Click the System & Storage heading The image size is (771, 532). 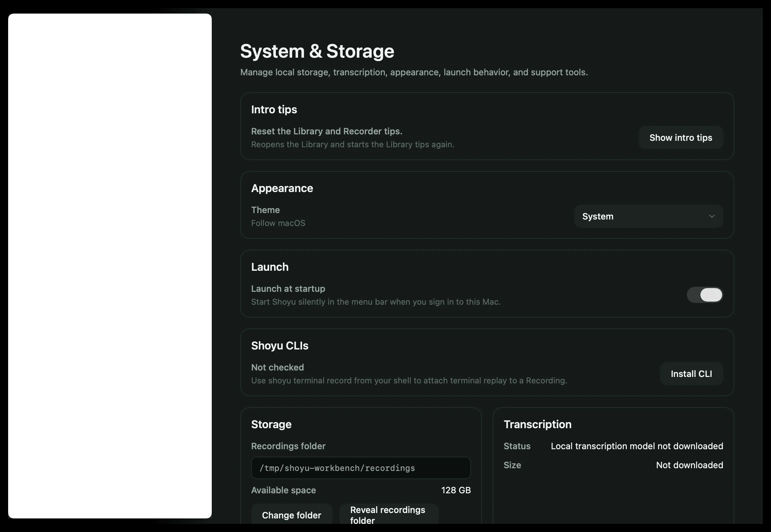[x=317, y=51]
